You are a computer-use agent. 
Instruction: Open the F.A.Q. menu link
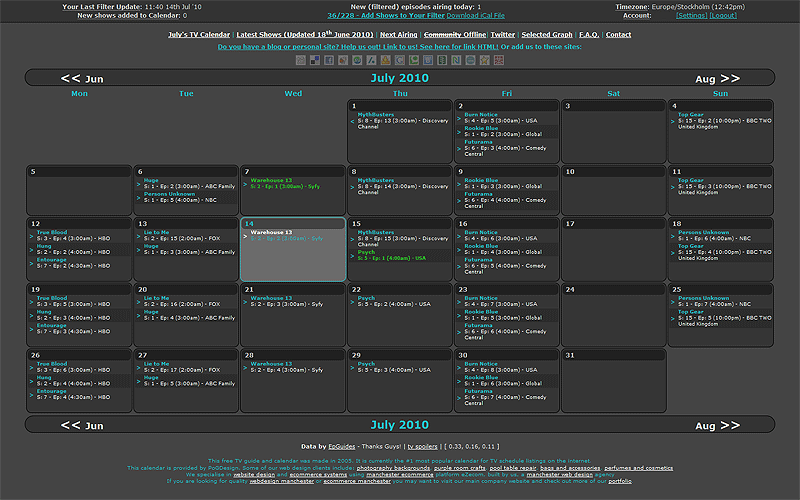589,35
